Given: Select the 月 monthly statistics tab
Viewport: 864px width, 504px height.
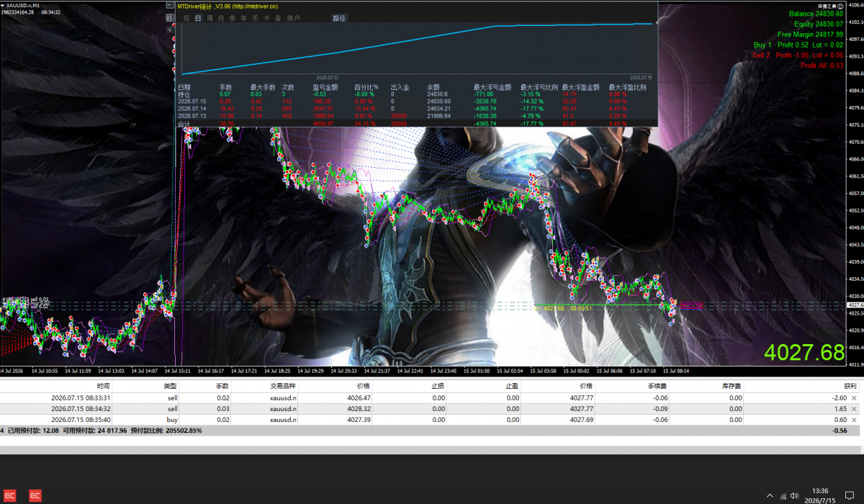Looking at the screenshot, I should tap(221, 18).
